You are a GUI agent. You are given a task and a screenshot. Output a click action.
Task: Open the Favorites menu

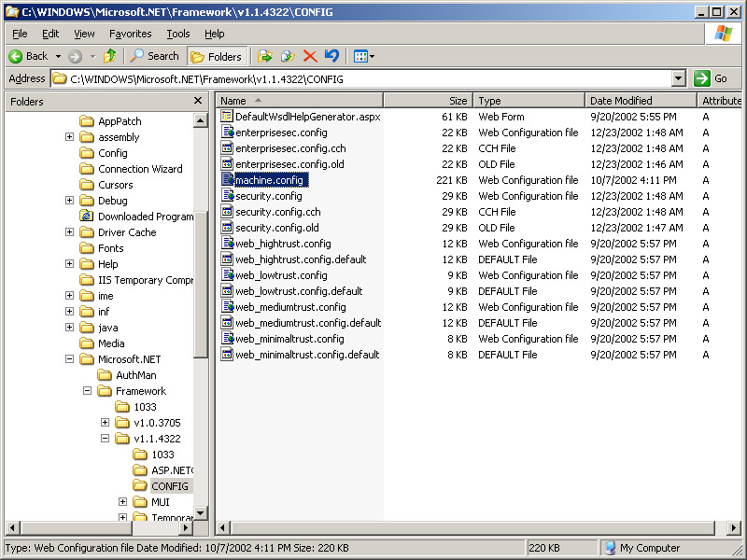coord(130,34)
